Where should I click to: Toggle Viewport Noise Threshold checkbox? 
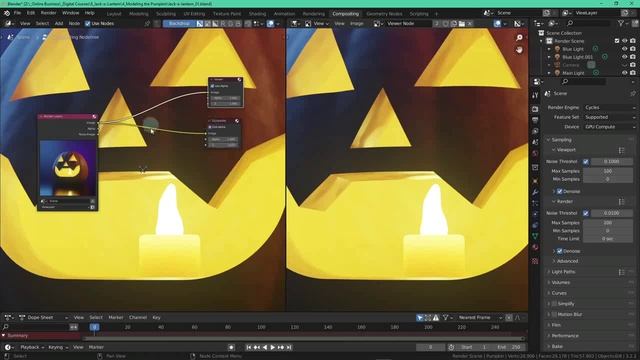pos(586,162)
